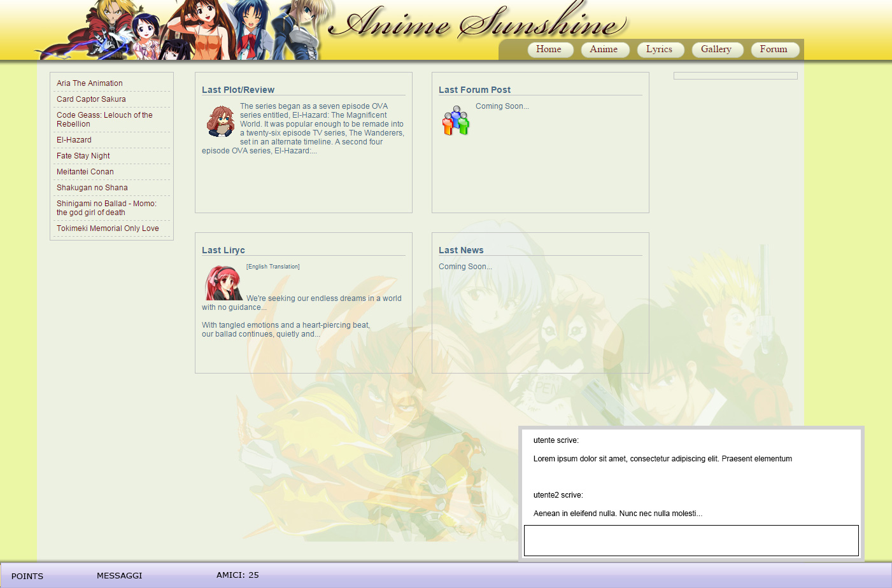Click Coming Soon under Last News
This screenshot has width=892, height=588.
(x=465, y=267)
